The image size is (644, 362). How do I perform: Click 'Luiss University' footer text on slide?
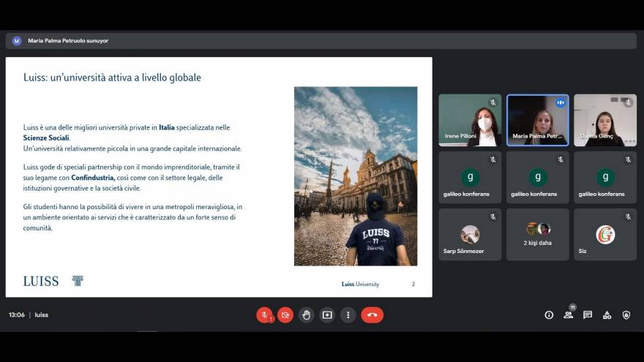360,284
